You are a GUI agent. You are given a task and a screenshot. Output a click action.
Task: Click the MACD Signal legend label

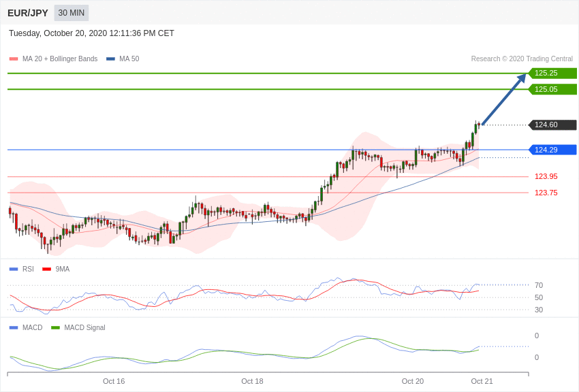coord(84,327)
